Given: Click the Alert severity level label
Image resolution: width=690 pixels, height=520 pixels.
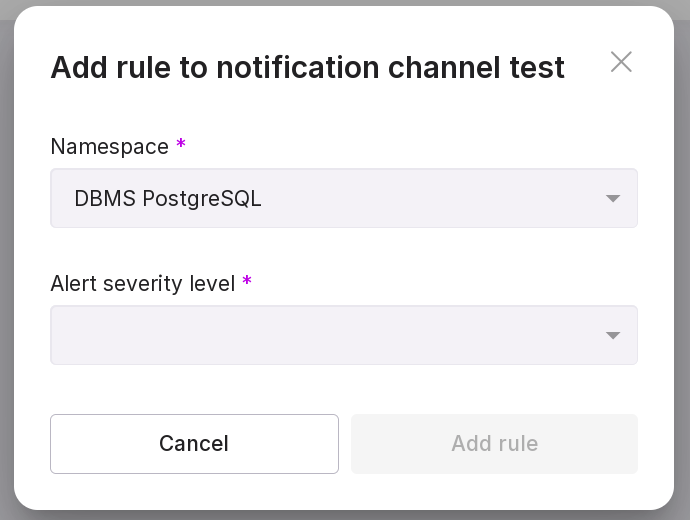Looking at the screenshot, I should [142, 284].
